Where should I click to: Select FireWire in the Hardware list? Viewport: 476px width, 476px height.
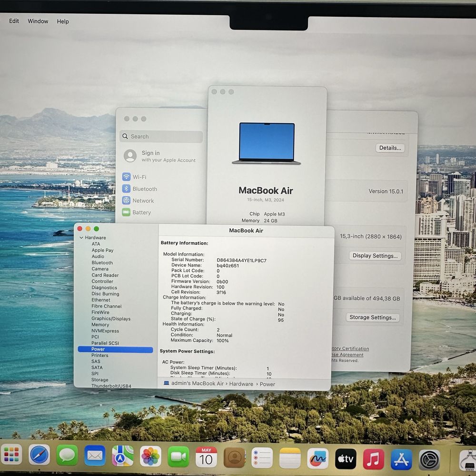click(x=100, y=312)
